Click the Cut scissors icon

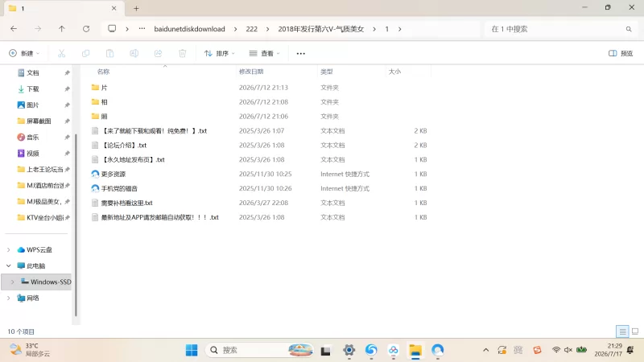pos(62,53)
